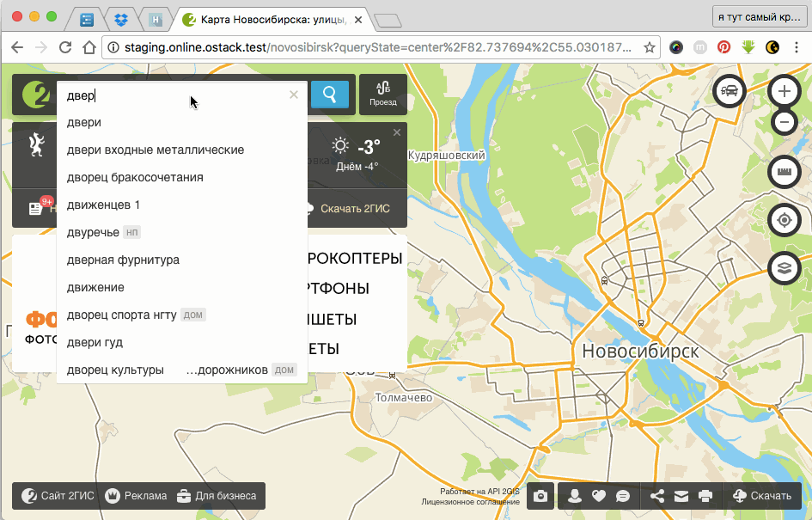Screen dimensions: 812x520
Task: Open the Реклама link
Action: (136, 496)
